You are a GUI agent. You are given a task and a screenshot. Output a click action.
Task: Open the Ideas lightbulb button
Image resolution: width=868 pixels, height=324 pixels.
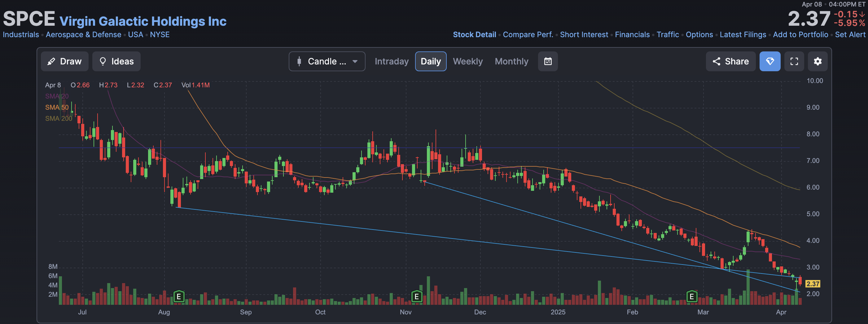(116, 61)
